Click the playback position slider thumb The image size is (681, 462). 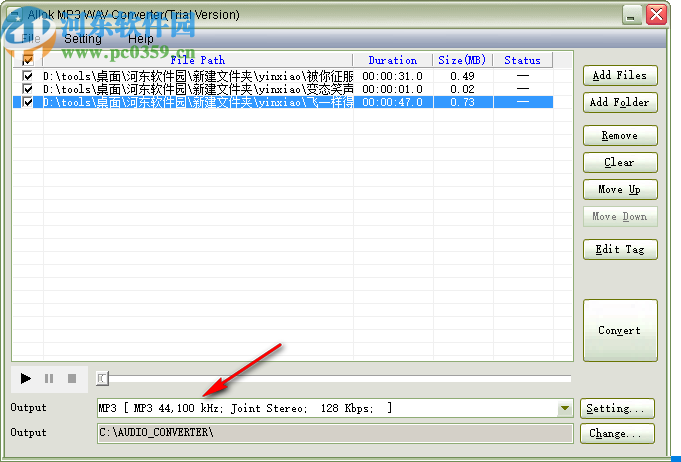pos(102,379)
